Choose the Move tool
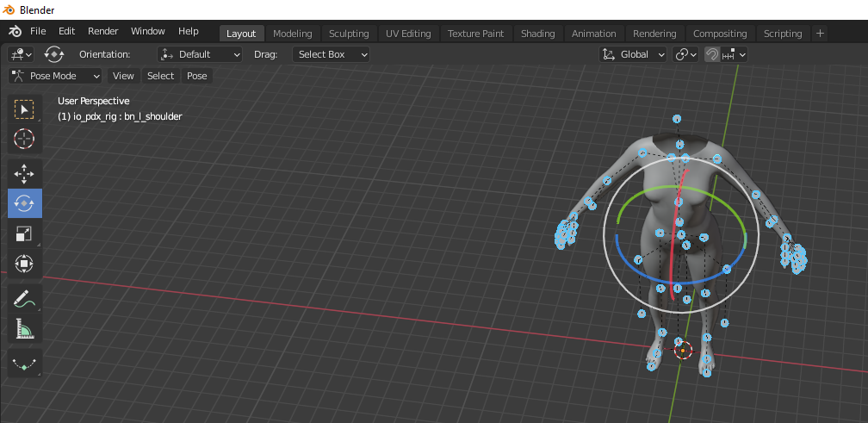Screen dimensions: 868x423 (24, 174)
